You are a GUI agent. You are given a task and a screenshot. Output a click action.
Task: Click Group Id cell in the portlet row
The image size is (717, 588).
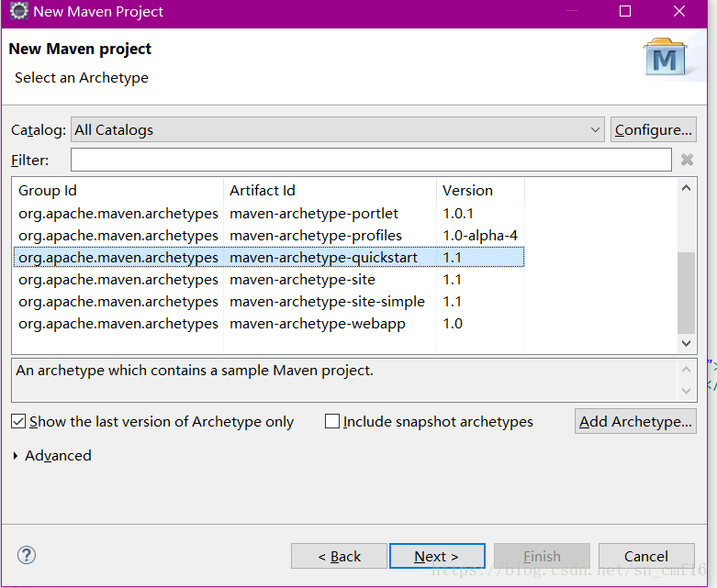tap(118, 214)
